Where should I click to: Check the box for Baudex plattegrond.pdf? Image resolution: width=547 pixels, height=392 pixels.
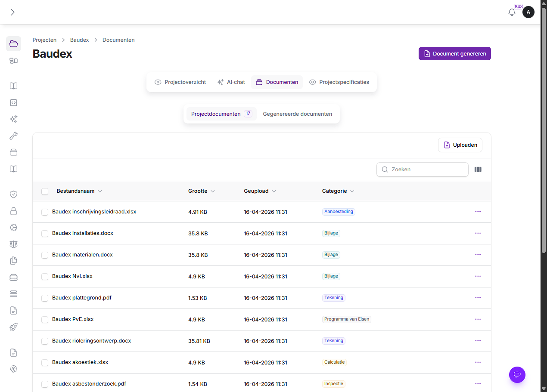pos(45,298)
